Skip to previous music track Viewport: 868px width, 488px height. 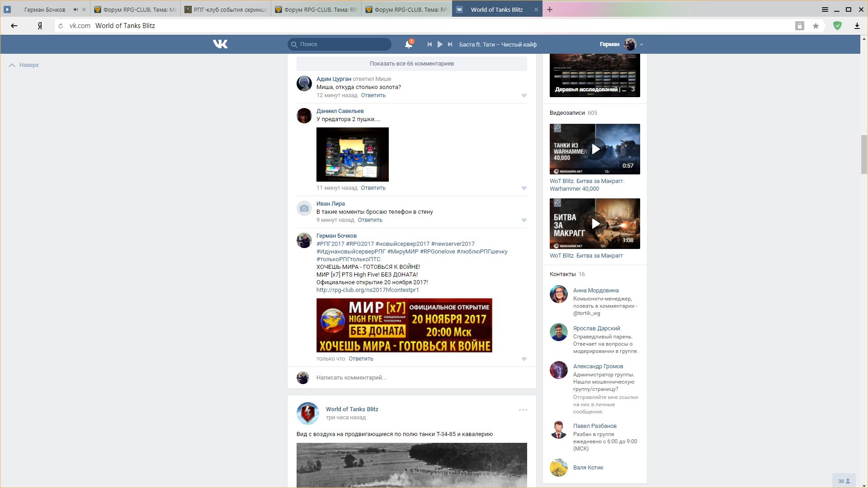click(429, 44)
